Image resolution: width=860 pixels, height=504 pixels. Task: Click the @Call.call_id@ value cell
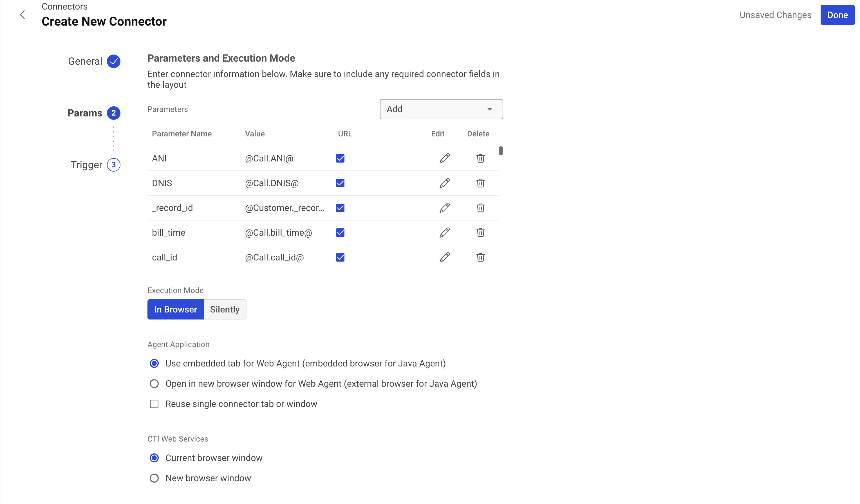pyautogui.click(x=274, y=257)
